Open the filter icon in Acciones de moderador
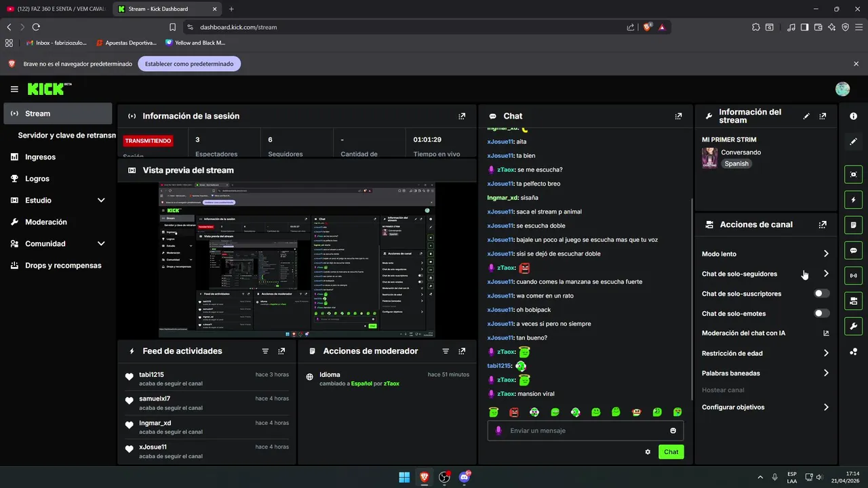The height and width of the screenshot is (488, 868). (x=446, y=351)
